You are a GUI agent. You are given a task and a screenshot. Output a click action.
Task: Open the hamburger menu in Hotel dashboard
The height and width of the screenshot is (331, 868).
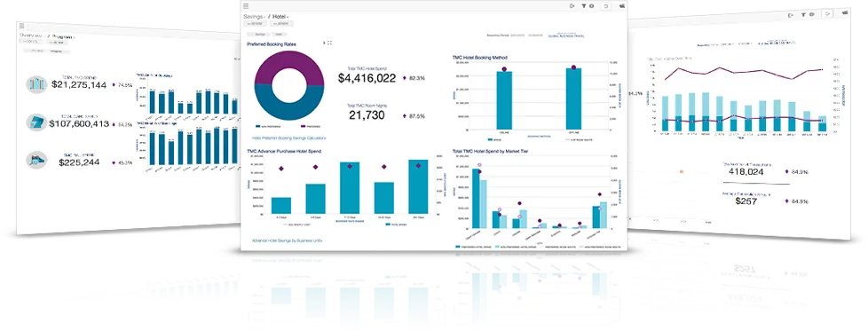(246, 6)
